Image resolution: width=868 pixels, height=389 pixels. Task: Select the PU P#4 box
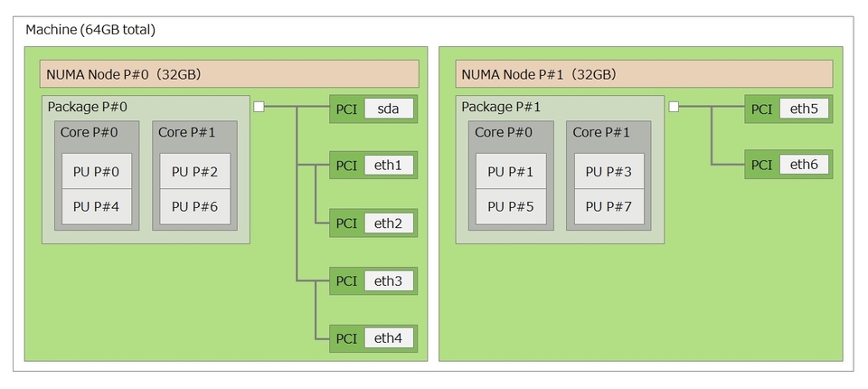(x=96, y=206)
